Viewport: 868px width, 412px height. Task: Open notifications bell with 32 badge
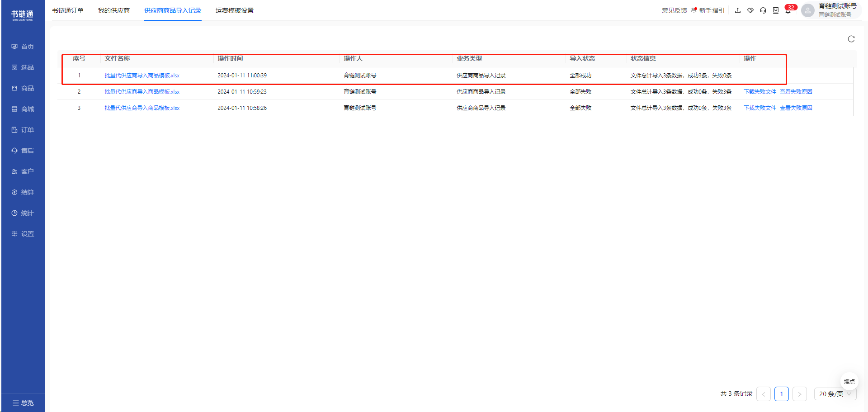coord(788,10)
